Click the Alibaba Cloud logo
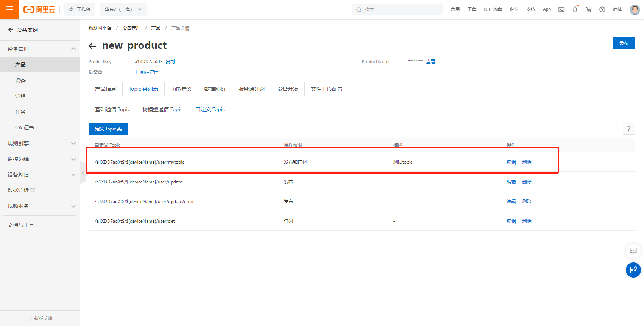 click(39, 9)
